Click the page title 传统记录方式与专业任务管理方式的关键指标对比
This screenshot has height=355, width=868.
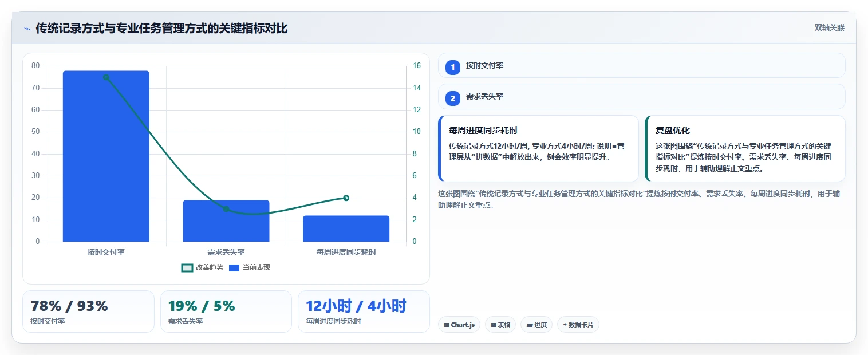161,28
